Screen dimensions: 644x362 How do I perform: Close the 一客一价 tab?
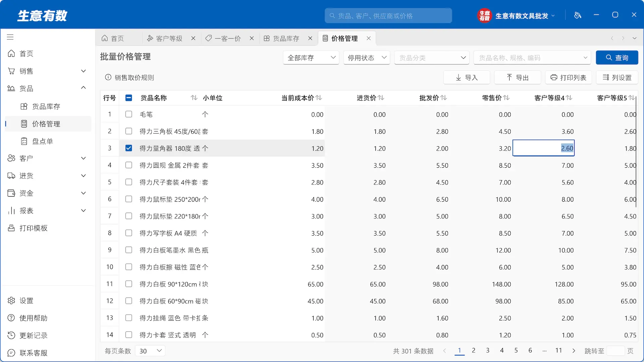252,38
